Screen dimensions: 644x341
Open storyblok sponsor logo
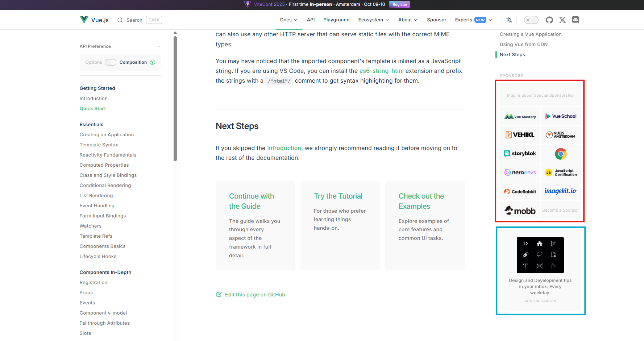520,154
